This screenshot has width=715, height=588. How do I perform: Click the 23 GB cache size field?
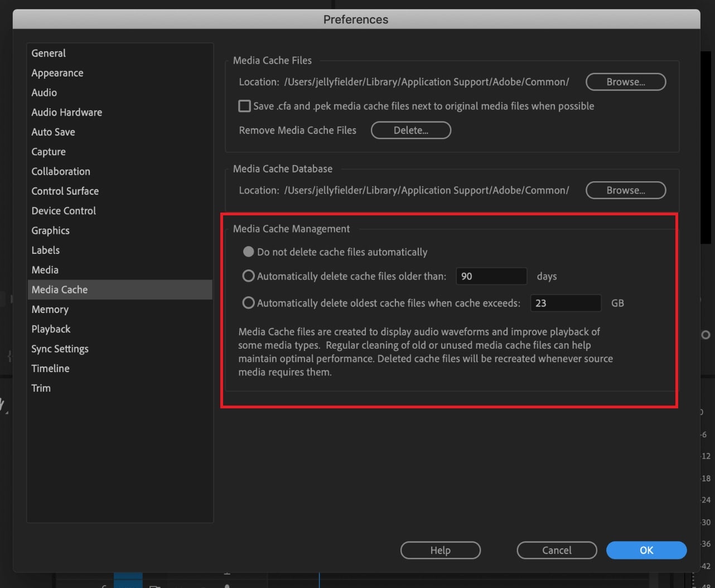(x=566, y=303)
